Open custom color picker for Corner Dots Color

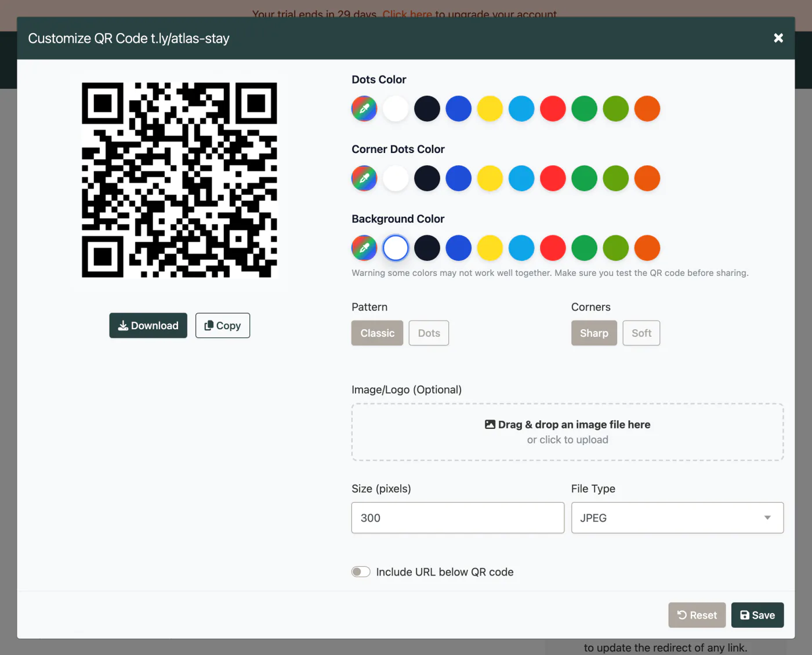pyautogui.click(x=364, y=179)
